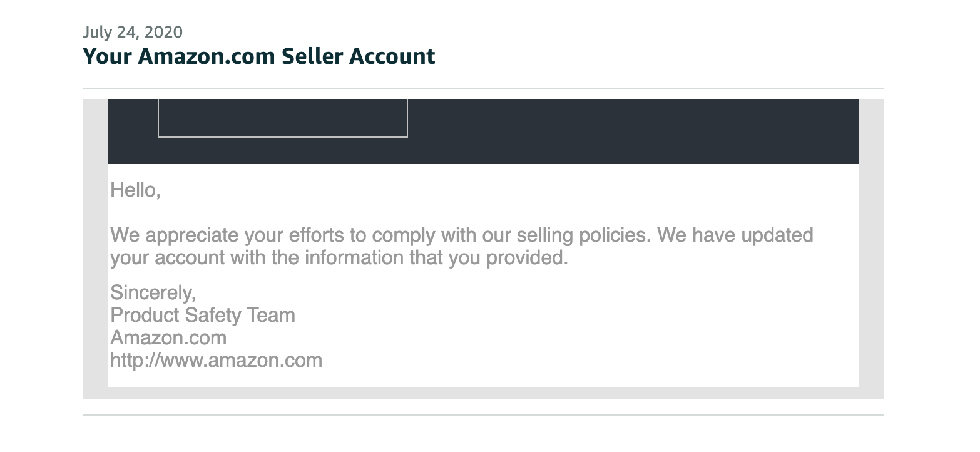Screen dimensions: 980x452
Task: Click the phrase "We have updated"
Action: tap(735, 235)
